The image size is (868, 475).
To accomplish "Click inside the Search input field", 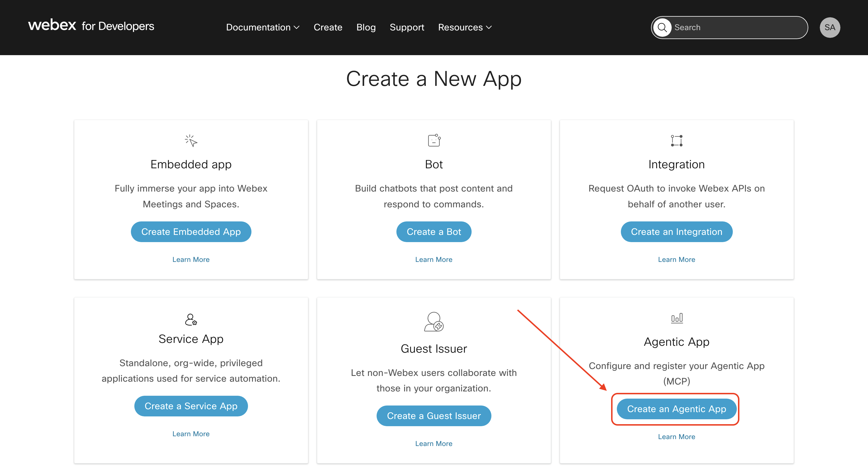I will [724, 27].
